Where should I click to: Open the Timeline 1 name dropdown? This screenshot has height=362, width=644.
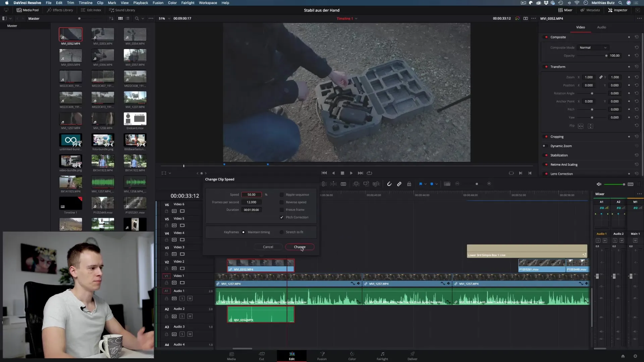pos(347,18)
